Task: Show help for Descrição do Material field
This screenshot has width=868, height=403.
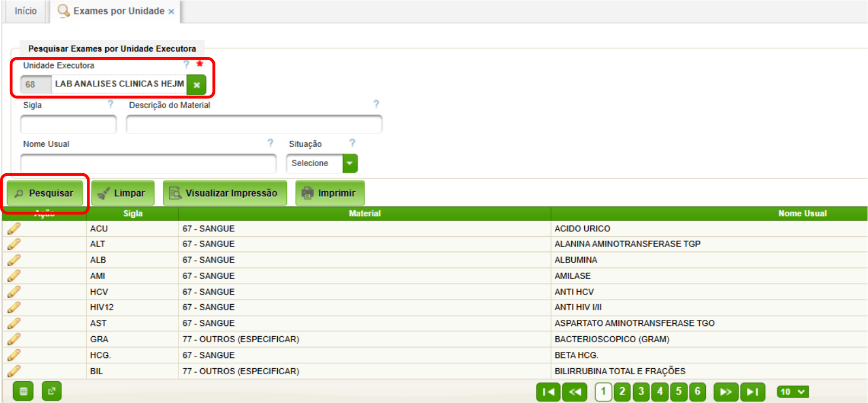Action: click(376, 104)
